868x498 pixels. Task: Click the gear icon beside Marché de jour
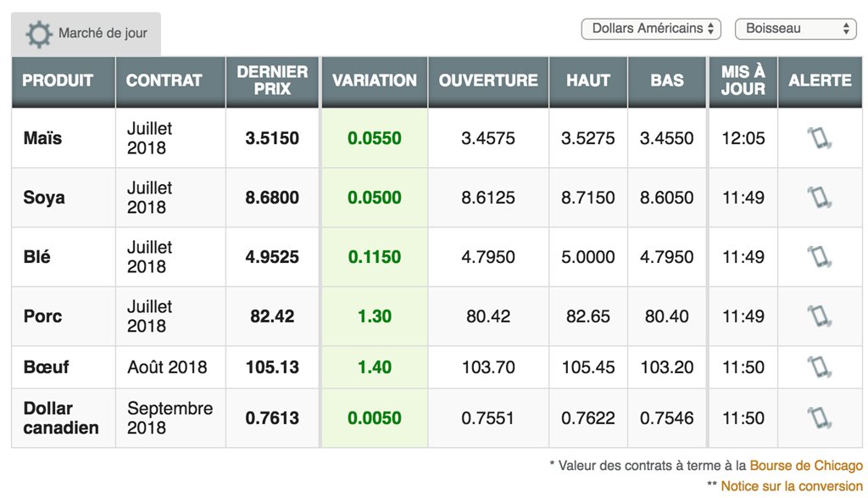[38, 34]
